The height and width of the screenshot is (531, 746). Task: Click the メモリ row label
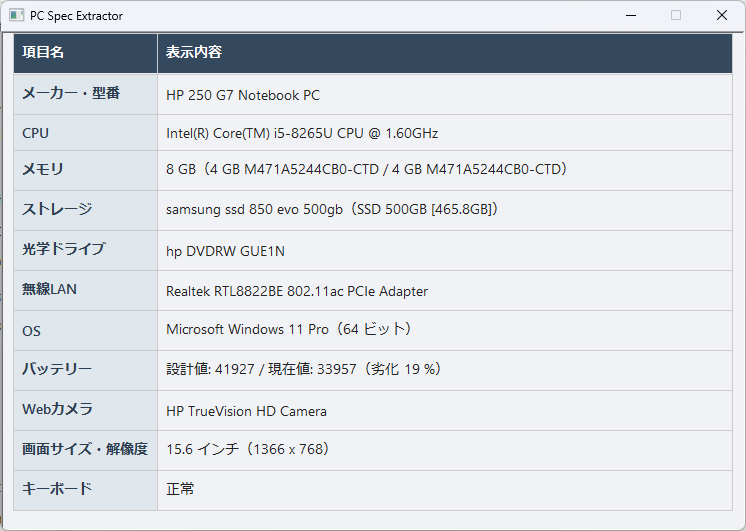(x=43, y=169)
